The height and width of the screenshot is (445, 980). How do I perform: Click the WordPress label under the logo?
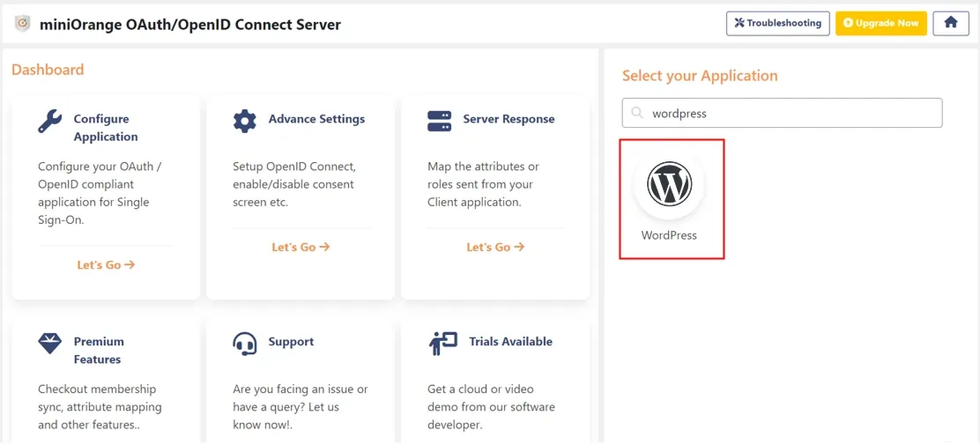(669, 235)
